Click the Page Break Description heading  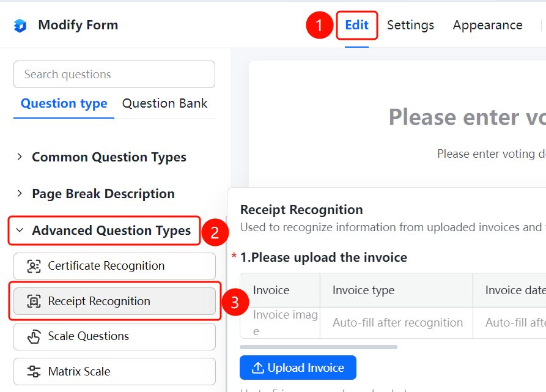pyautogui.click(x=103, y=194)
